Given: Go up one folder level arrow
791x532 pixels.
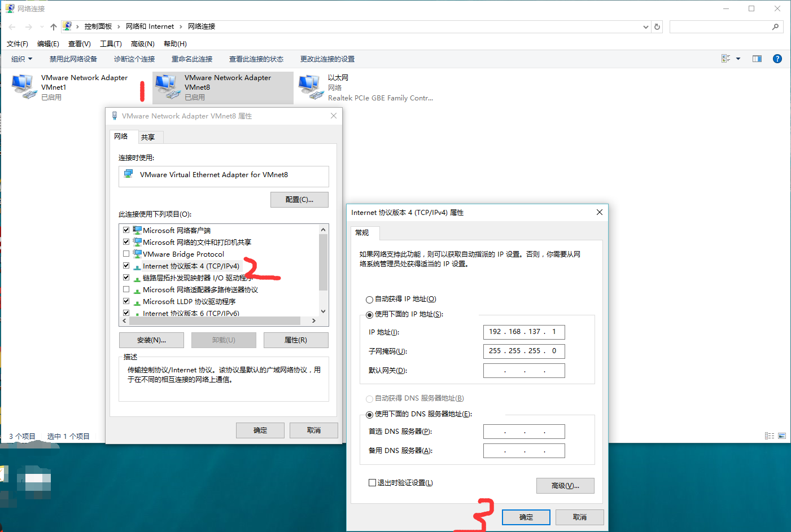Looking at the screenshot, I should coord(53,27).
